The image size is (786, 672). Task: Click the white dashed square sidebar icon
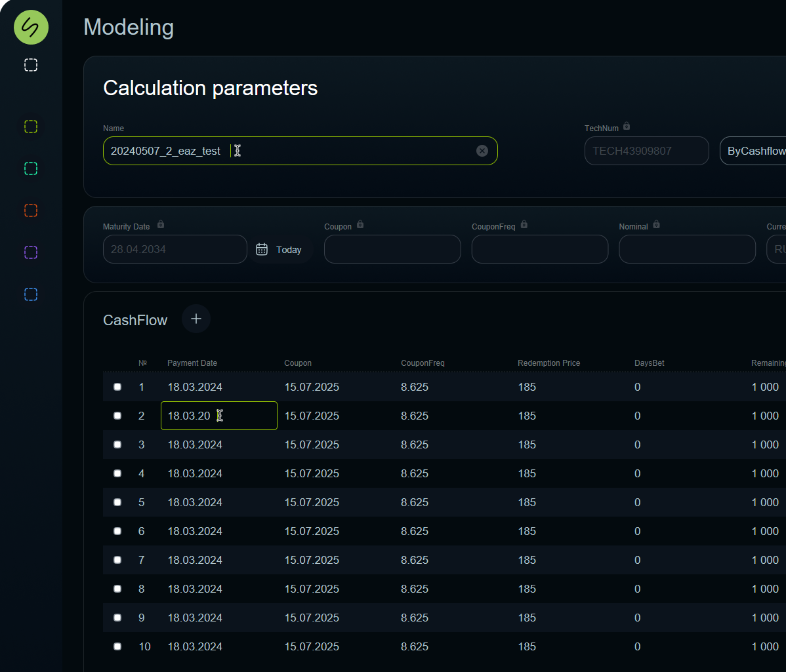pos(31,65)
